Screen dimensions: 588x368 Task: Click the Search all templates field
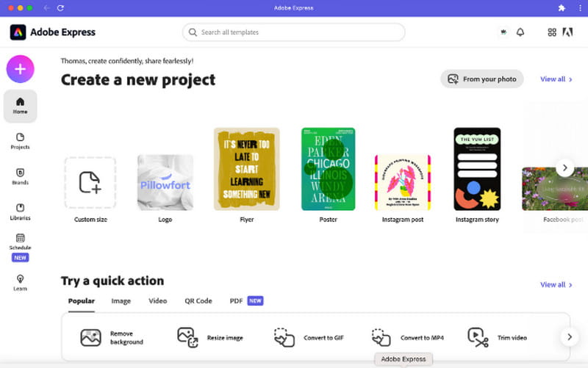pos(294,32)
